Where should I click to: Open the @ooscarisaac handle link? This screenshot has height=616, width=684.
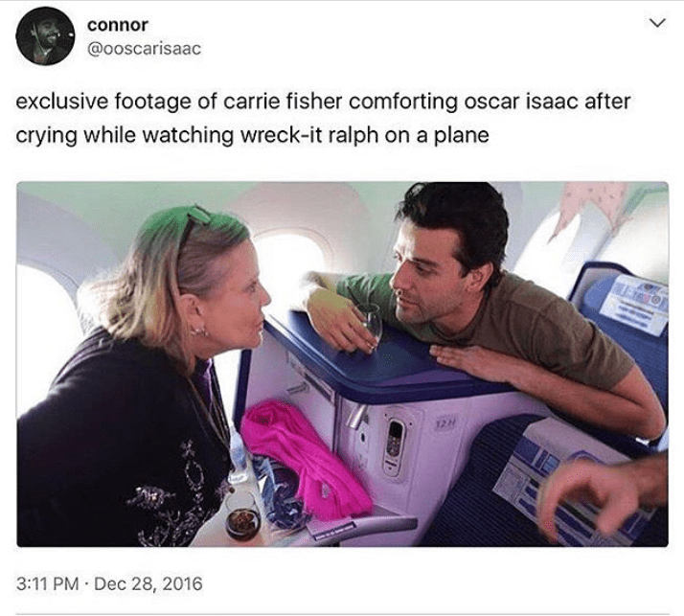(x=145, y=49)
